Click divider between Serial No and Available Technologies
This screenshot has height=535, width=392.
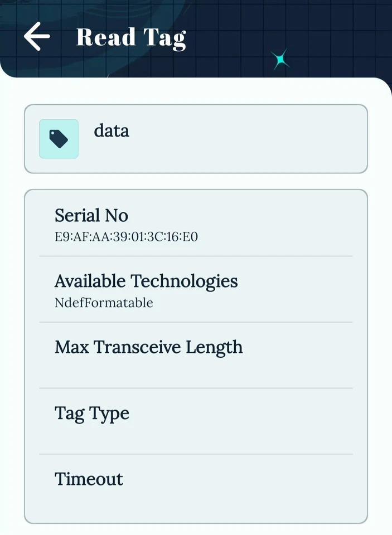[x=196, y=256]
